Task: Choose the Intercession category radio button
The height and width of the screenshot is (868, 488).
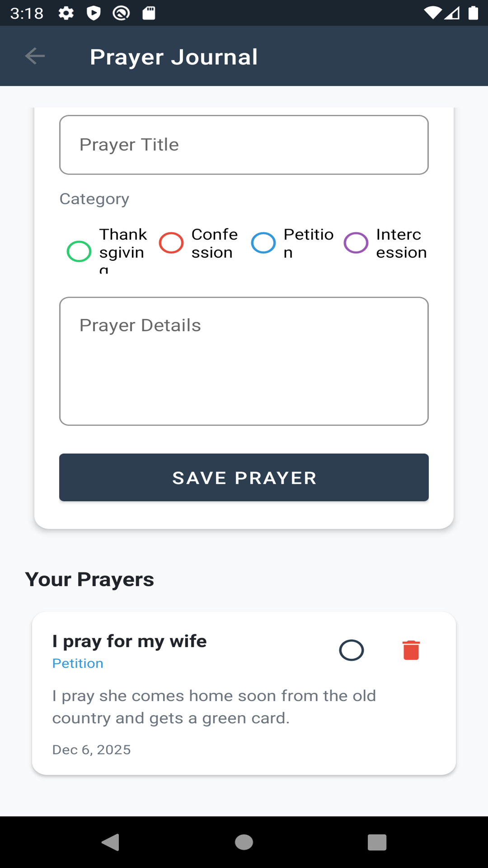Action: point(356,243)
